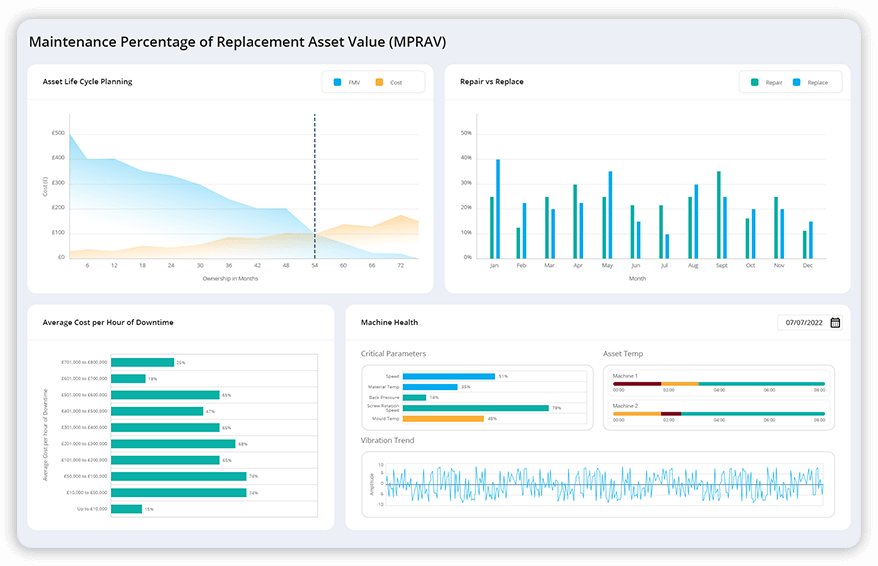The height and width of the screenshot is (566, 878).
Task: Click the Material Temp 35% bar
Action: 429,387
